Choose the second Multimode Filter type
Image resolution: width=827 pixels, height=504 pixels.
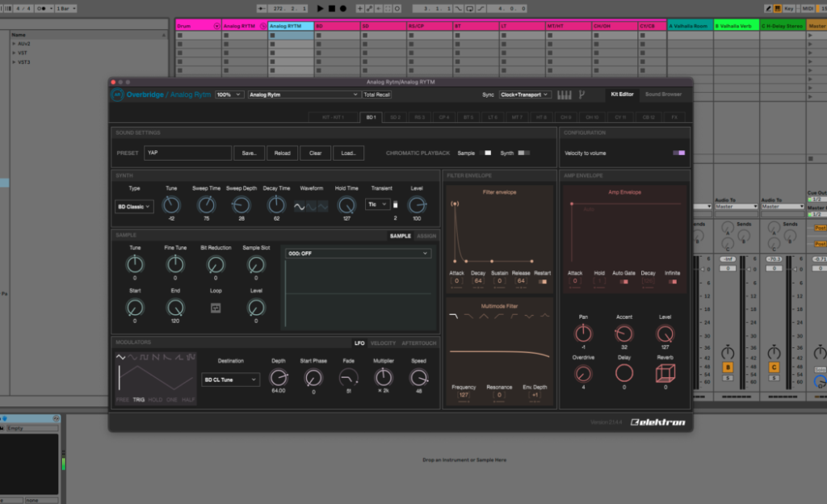point(468,317)
